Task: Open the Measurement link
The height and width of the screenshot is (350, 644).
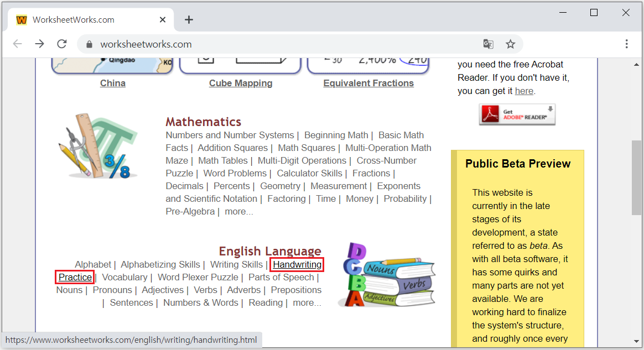Action: click(x=339, y=186)
